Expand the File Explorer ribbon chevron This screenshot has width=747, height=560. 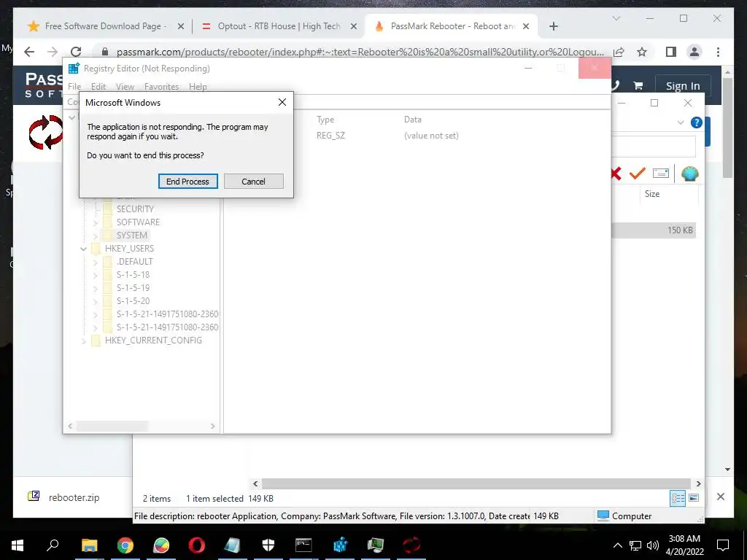click(681, 122)
